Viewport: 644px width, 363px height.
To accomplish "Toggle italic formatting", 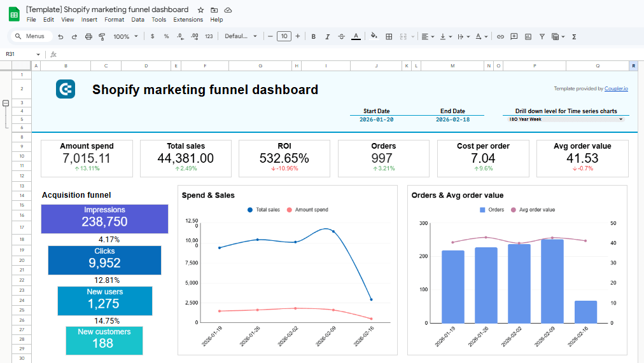I will point(327,36).
